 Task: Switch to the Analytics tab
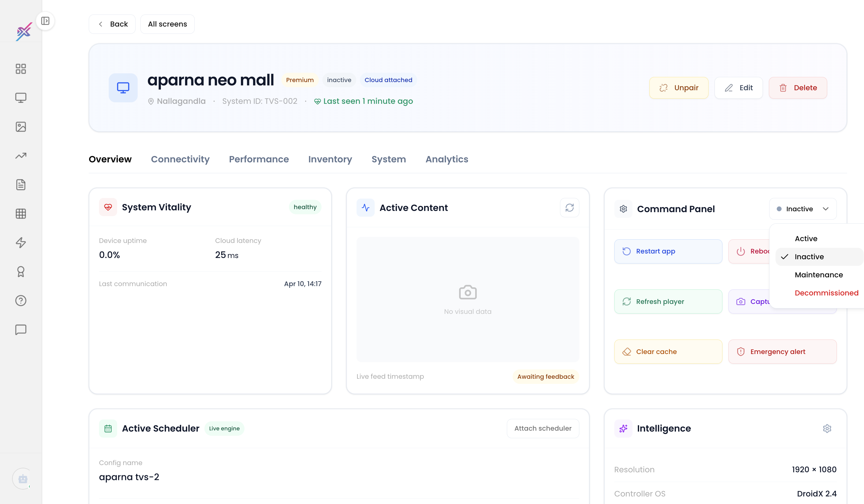pos(447,159)
